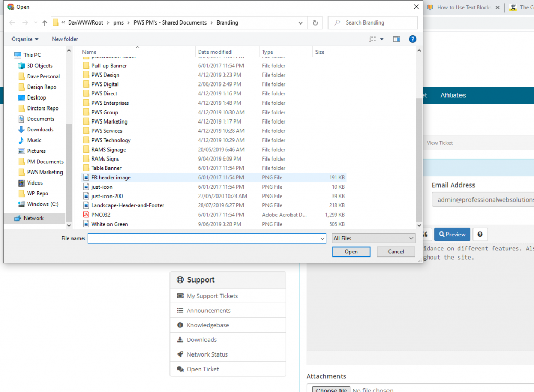Refresh the Branding folder listing
This screenshot has height=392, width=534.
tap(315, 23)
